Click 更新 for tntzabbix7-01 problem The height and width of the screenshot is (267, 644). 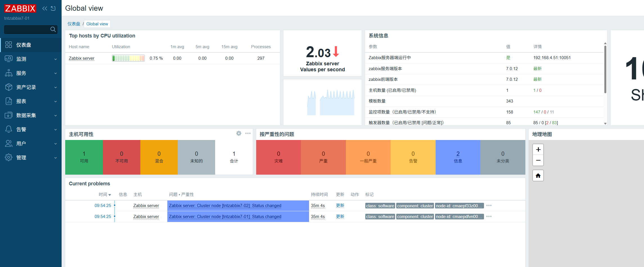(x=340, y=217)
